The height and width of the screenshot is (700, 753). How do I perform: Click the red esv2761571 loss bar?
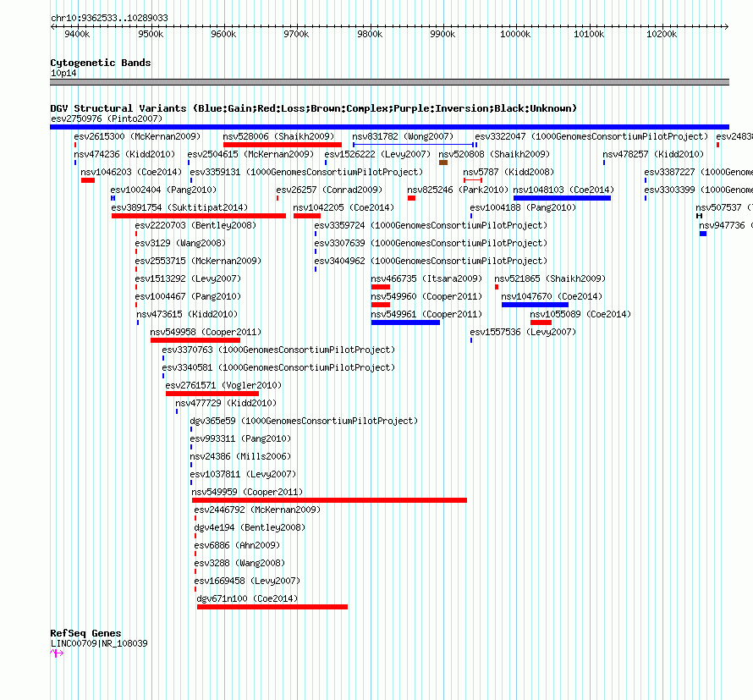pyautogui.click(x=212, y=394)
